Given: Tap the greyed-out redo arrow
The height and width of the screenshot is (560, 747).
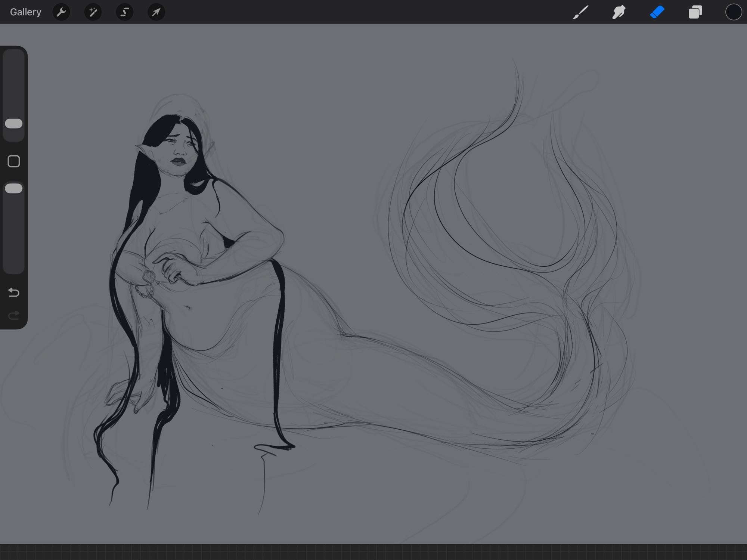Looking at the screenshot, I should [14, 316].
